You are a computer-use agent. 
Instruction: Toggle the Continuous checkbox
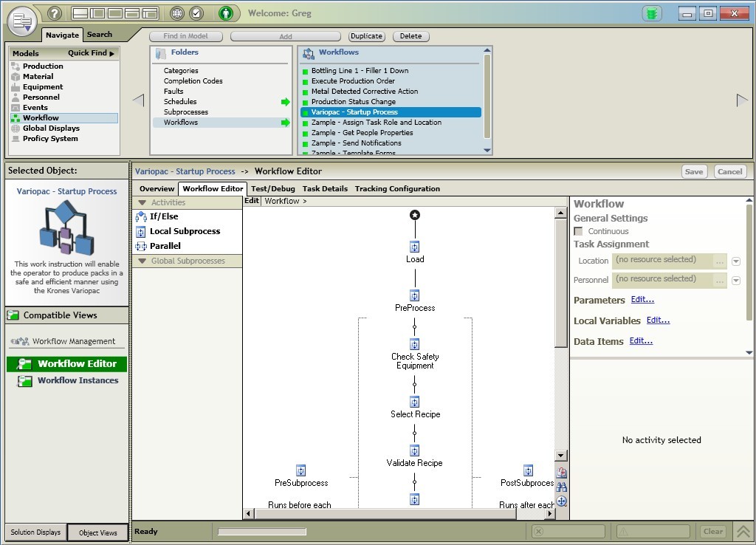coord(579,231)
